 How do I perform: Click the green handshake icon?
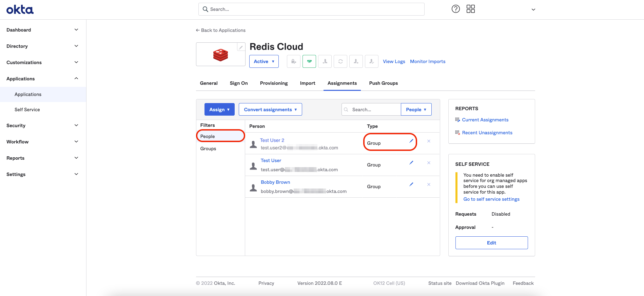coord(309,61)
